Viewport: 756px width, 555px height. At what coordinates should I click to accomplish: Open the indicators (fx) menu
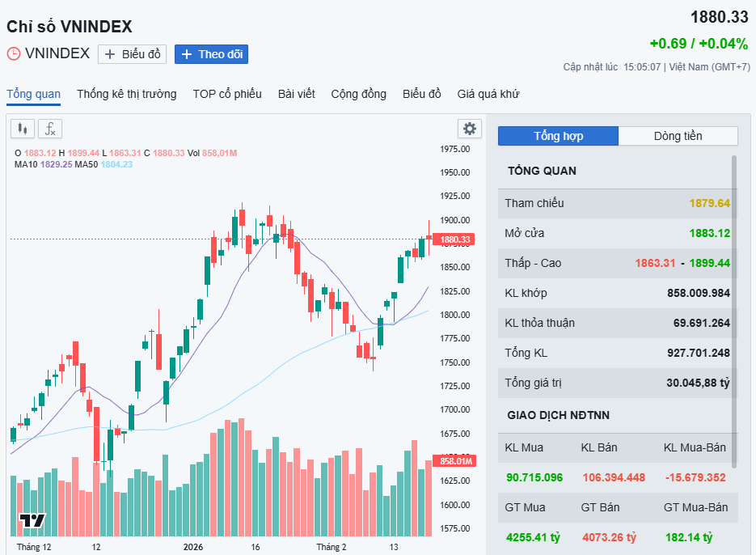pyautogui.click(x=50, y=129)
